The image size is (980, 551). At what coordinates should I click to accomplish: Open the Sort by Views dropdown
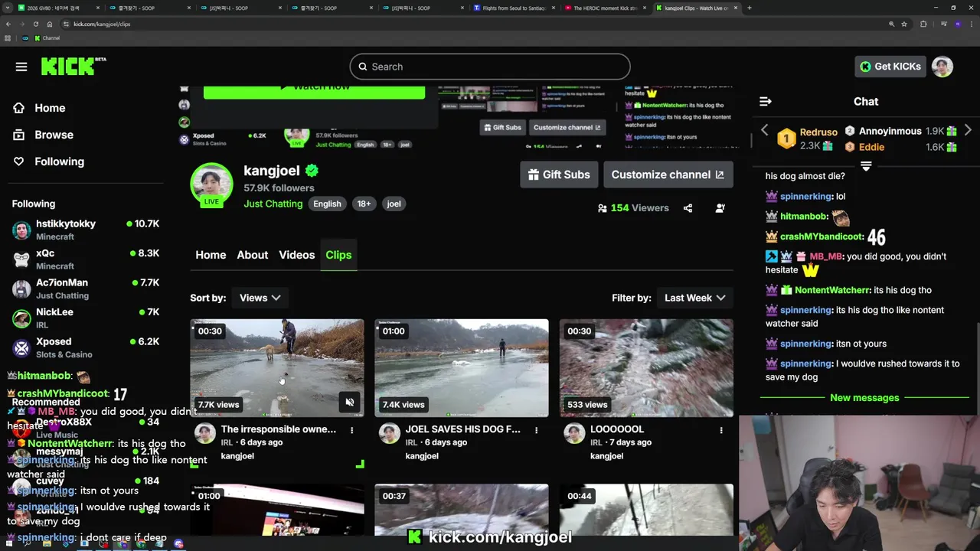[260, 298]
